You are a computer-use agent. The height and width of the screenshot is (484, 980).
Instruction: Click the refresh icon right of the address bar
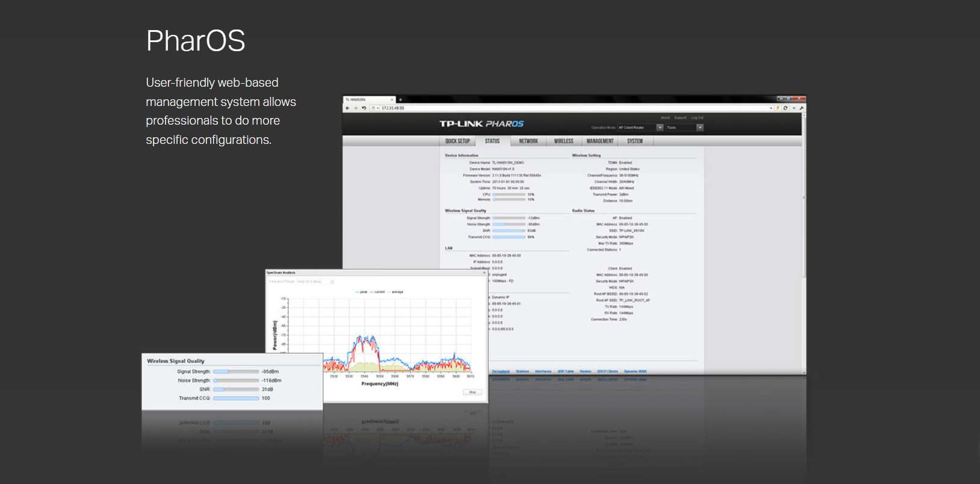click(785, 108)
